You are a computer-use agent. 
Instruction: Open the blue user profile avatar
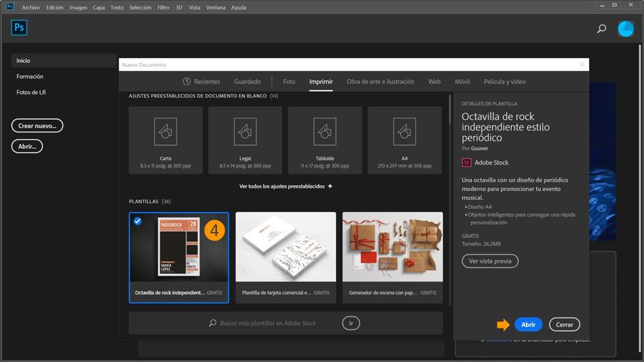pos(625,29)
